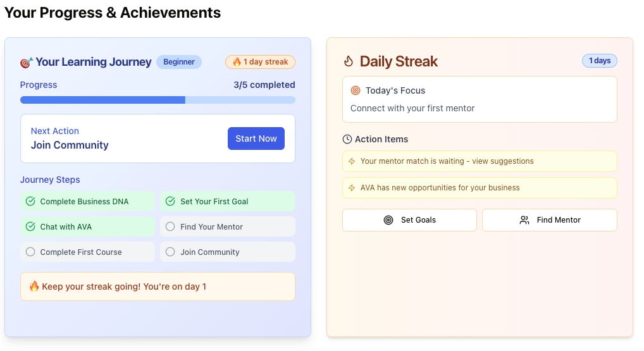Screen dimensions: 644x351
Task: Click the clock icon next to Action Items
Action: click(x=347, y=139)
